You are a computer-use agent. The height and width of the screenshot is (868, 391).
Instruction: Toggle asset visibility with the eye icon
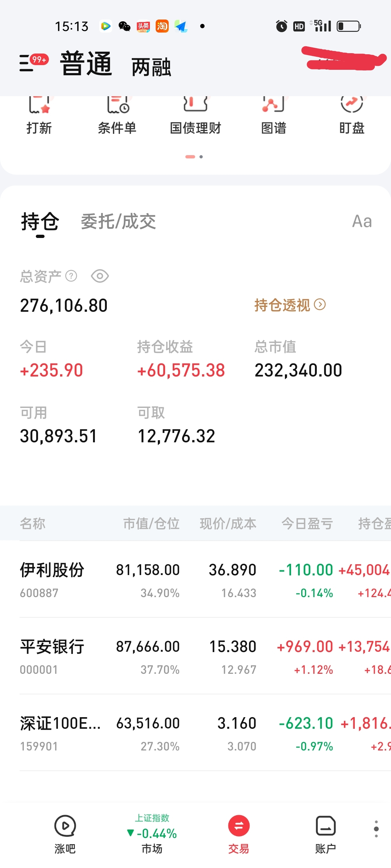click(100, 276)
